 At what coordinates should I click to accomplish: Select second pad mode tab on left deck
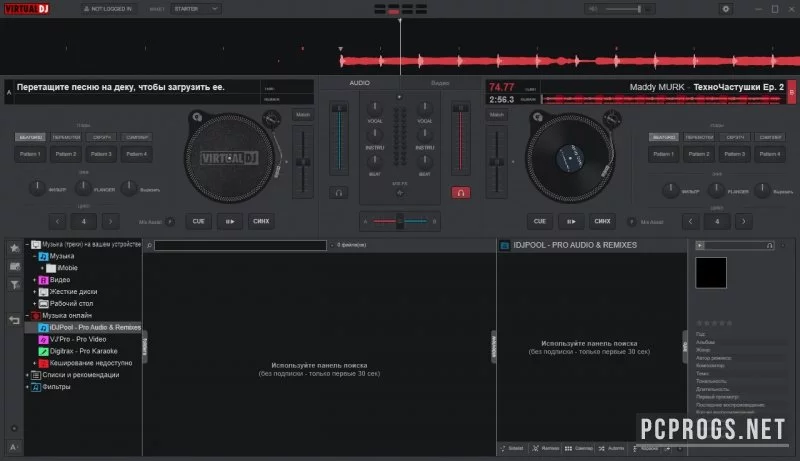(x=66, y=137)
